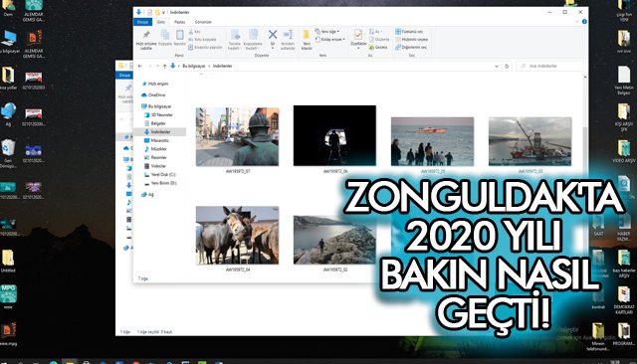Click the Özellikler properties icon

358,35
